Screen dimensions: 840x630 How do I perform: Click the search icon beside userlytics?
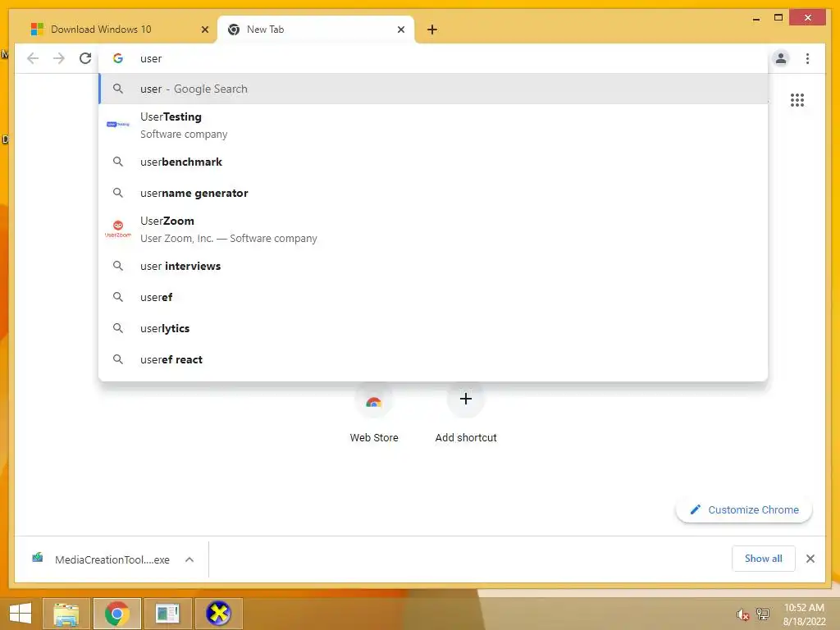[x=118, y=328]
